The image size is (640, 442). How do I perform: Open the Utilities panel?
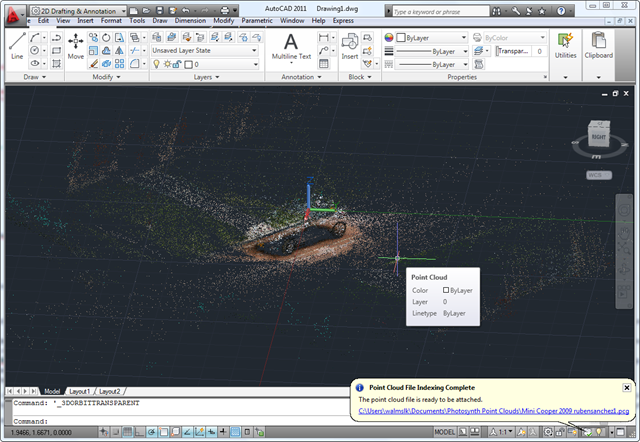(x=566, y=45)
